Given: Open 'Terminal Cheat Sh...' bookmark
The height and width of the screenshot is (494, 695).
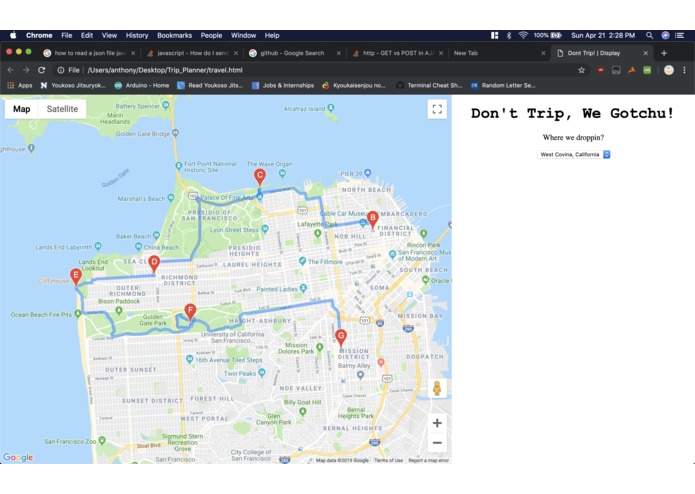Looking at the screenshot, I should click(x=429, y=86).
